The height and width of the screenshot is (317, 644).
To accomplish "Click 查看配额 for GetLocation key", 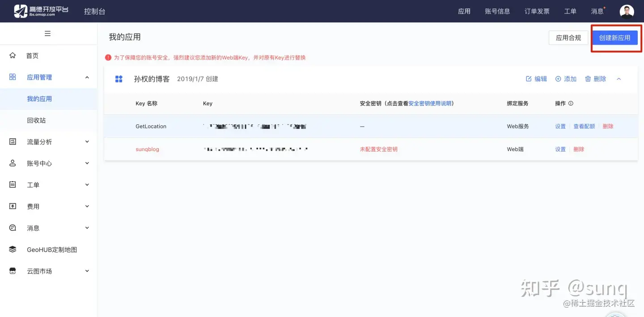I will click(584, 127).
